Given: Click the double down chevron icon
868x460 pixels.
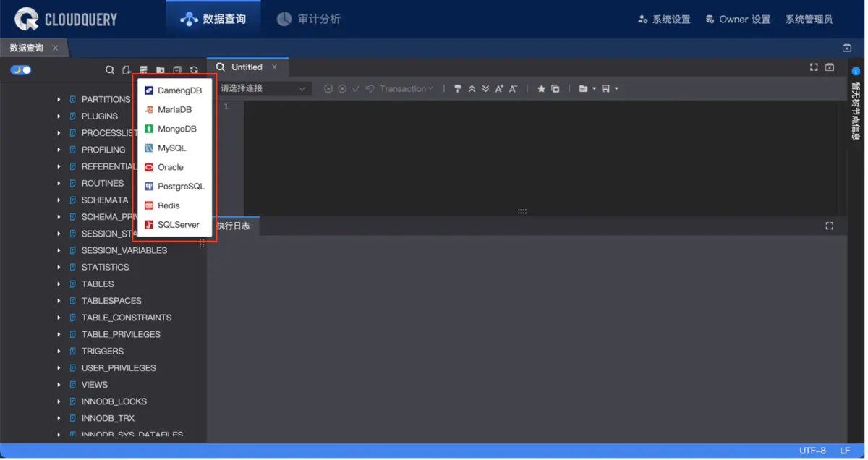Looking at the screenshot, I should 485,89.
